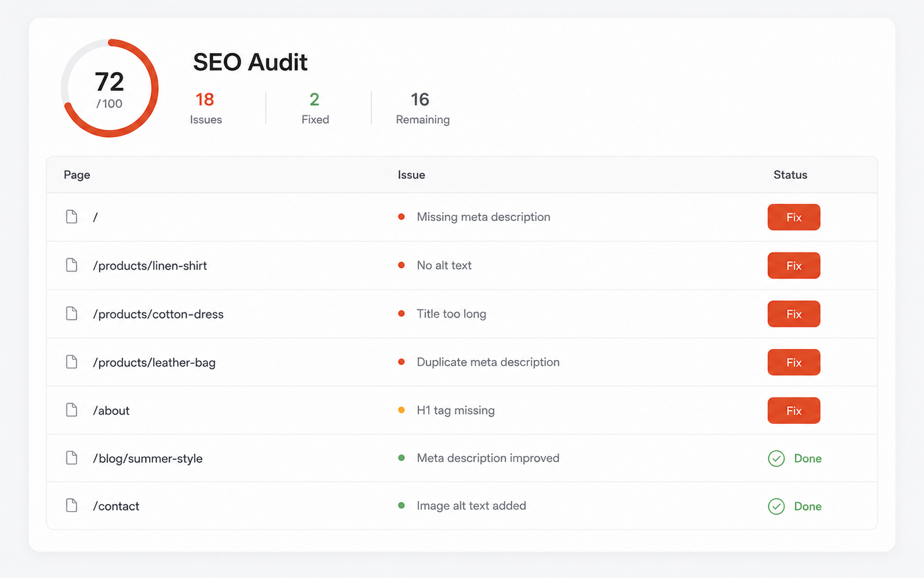This screenshot has width=924, height=578.
Task: Select the Meta description improved text
Action: click(488, 458)
